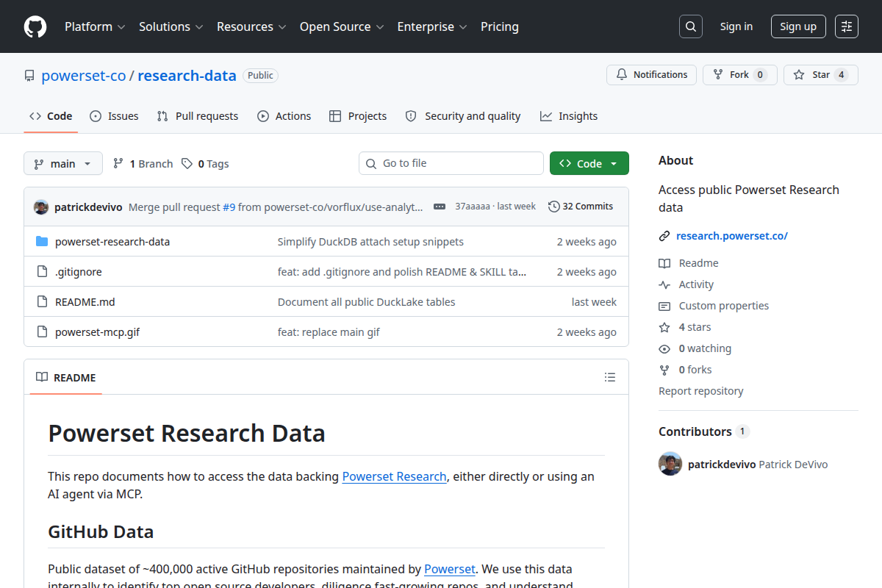Viewport: 882px width, 588px height.
Task: Click the bell icon in Notifications button
Action: (x=622, y=75)
